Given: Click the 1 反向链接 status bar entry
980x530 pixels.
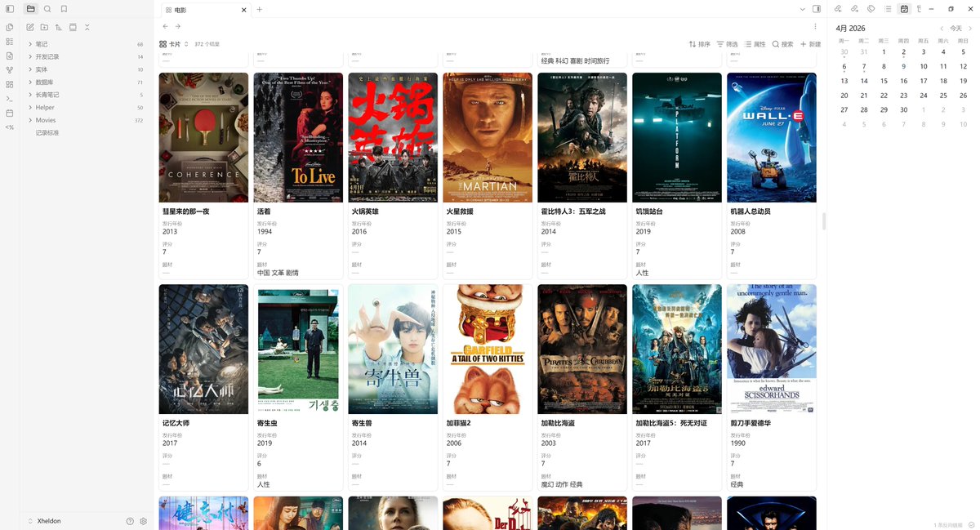Looking at the screenshot, I should (947, 524).
